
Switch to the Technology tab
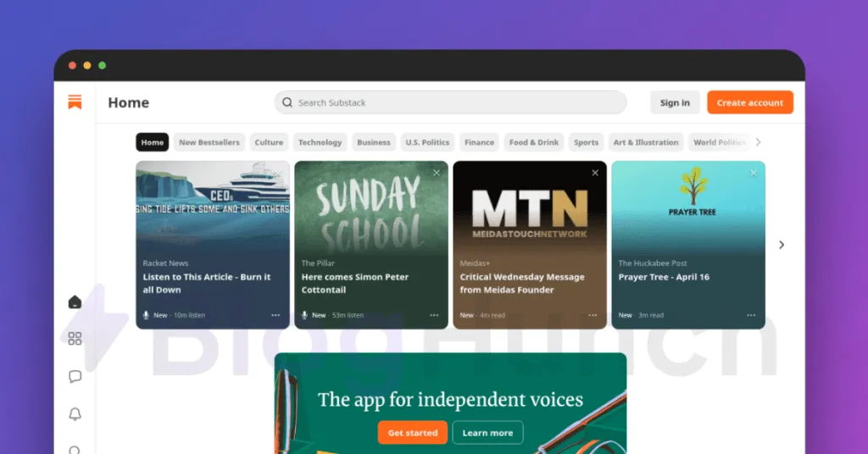coord(320,142)
